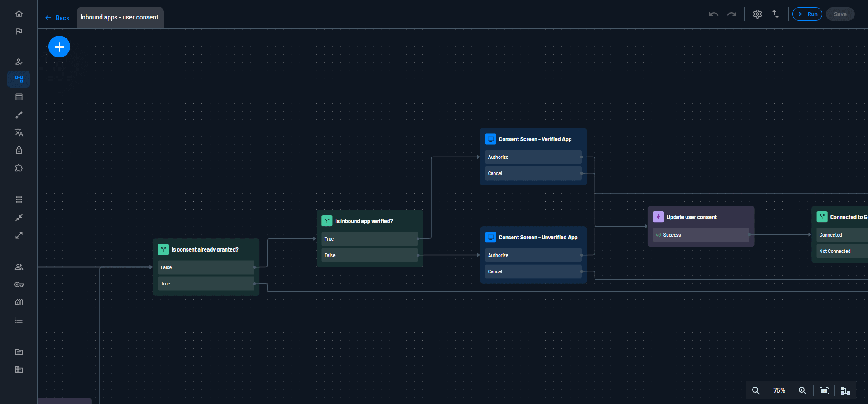Click the Back link

point(58,18)
